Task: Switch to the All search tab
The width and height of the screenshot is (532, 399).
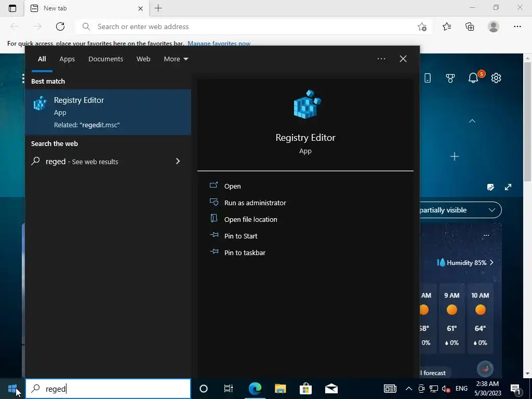Action: click(x=42, y=59)
